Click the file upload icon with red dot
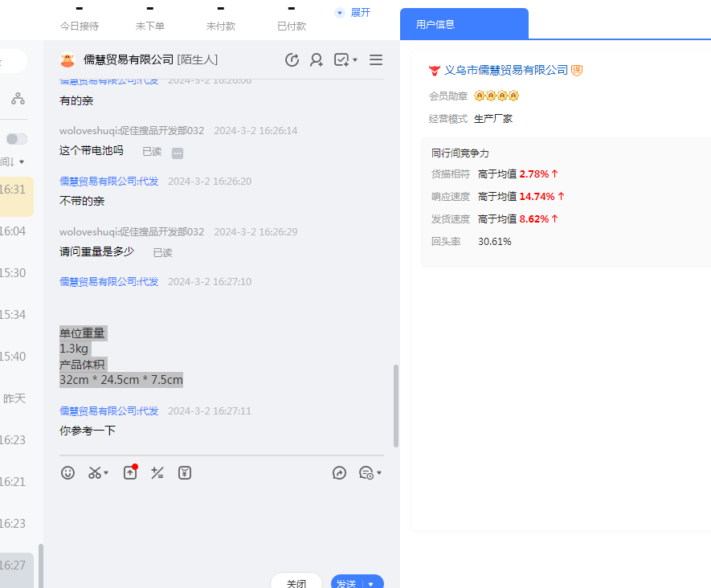 130,473
